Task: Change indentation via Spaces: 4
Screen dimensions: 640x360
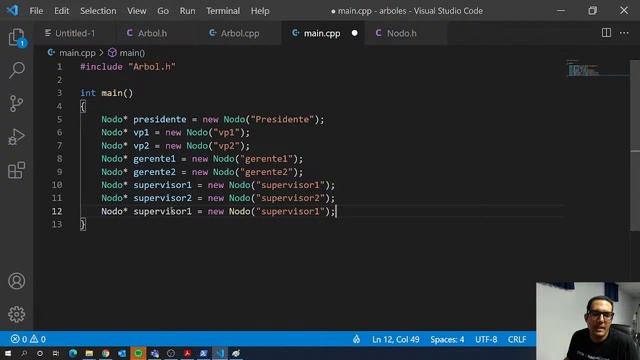Action: click(447, 339)
